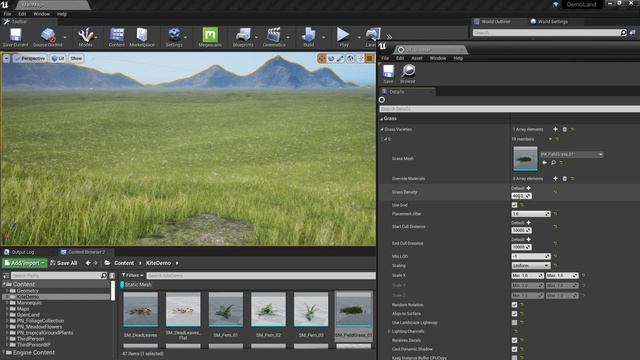
Task: Open the File menu in the main editor
Action: coord(7,14)
